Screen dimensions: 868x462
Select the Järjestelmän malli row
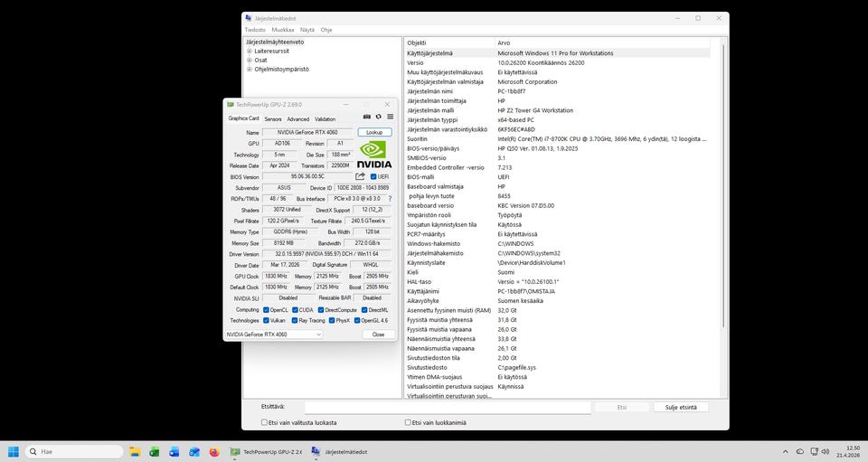pyautogui.click(x=557, y=110)
